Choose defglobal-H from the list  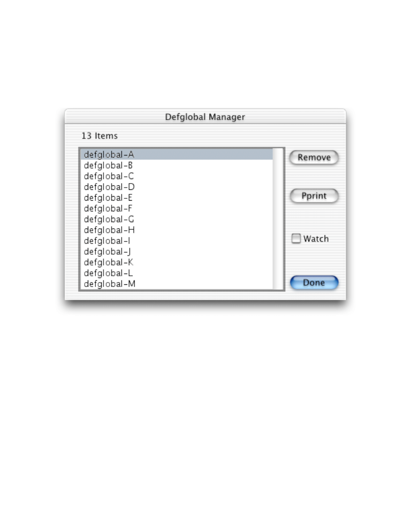177,230
